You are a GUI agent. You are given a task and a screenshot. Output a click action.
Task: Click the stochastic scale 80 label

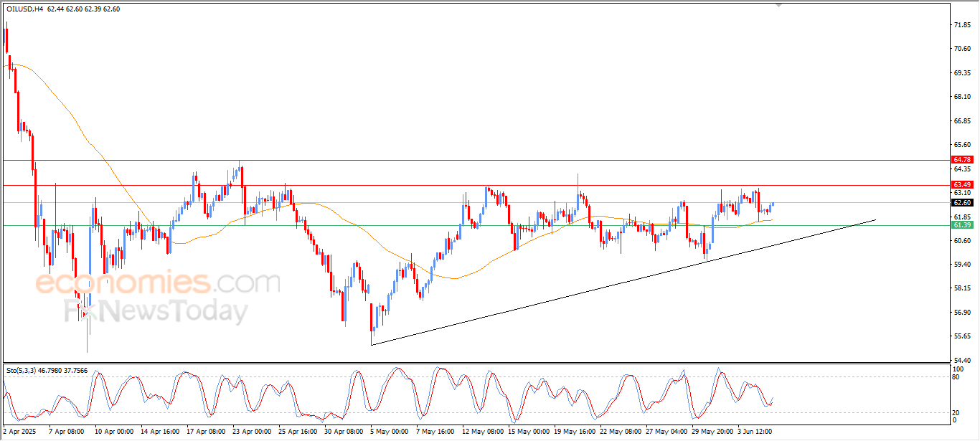click(x=957, y=376)
